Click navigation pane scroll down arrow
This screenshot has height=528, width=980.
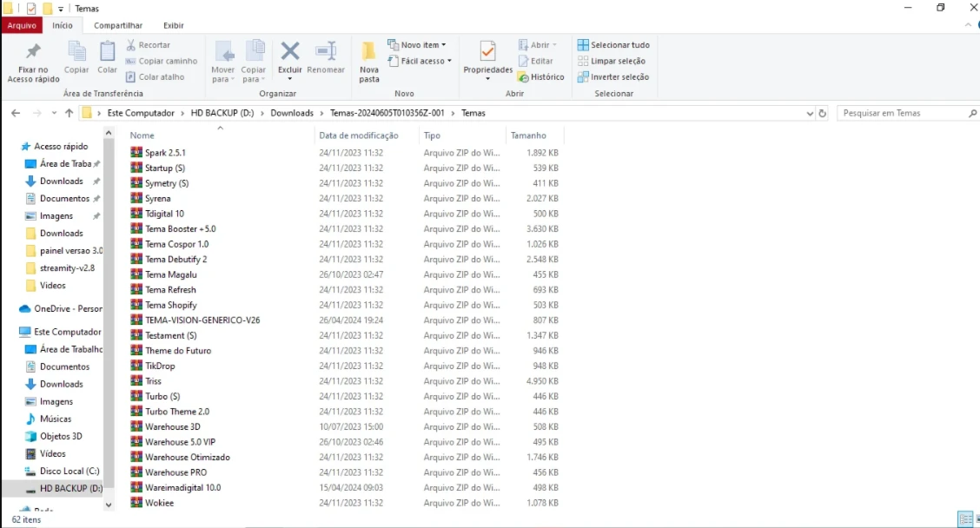(109, 505)
